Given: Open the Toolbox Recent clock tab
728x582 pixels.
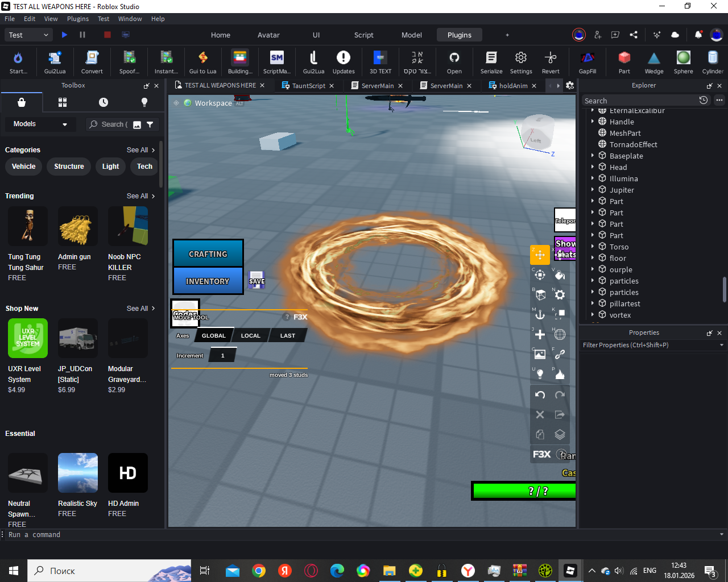Looking at the screenshot, I should pyautogui.click(x=104, y=102).
